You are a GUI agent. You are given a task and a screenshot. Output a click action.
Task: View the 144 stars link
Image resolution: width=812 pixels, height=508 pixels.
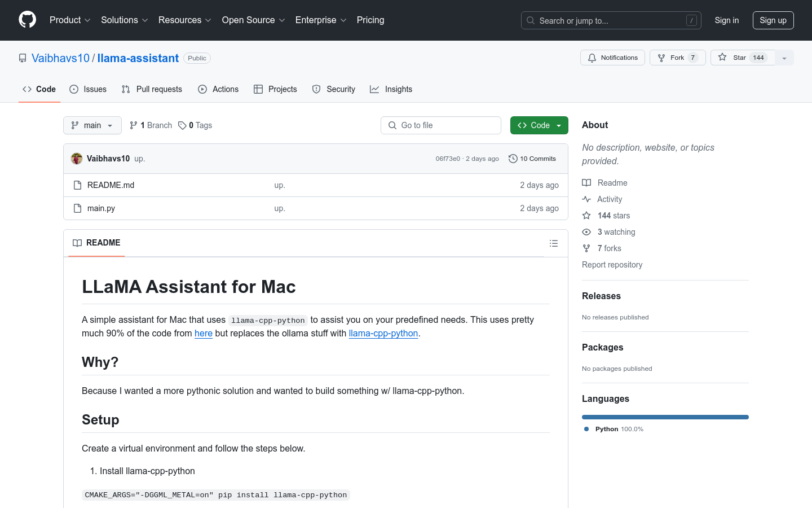[606, 216]
